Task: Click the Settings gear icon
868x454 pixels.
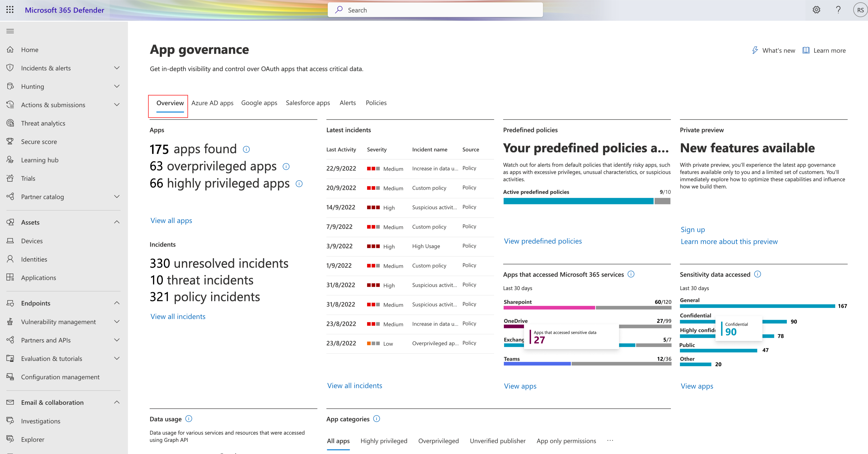Action: [816, 10]
